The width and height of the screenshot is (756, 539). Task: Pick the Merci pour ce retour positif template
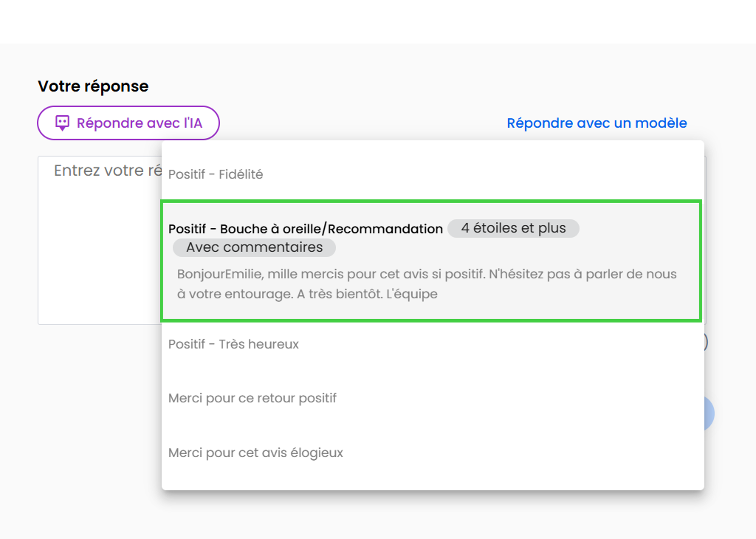point(432,398)
